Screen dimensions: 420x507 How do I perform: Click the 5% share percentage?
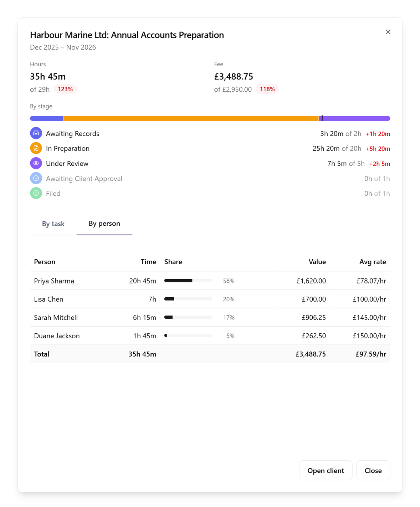click(x=230, y=336)
